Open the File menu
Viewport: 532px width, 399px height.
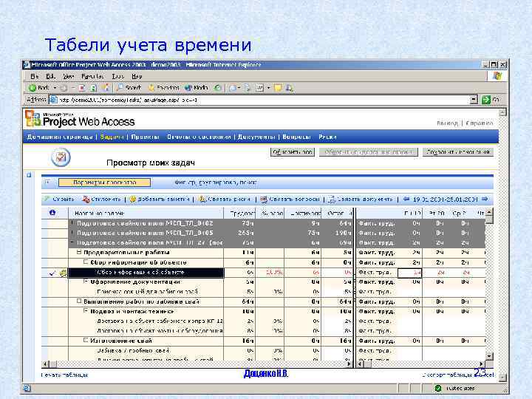click(x=35, y=76)
